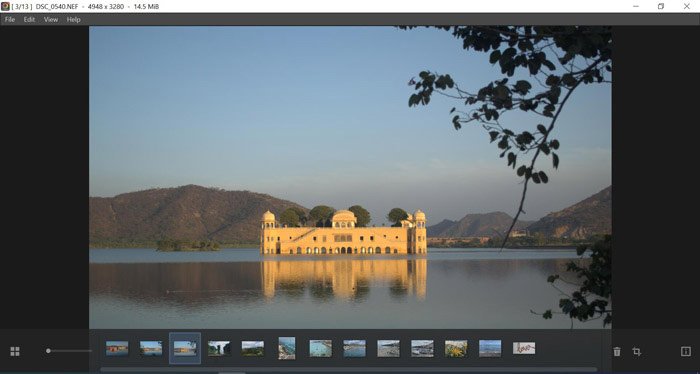Select the fourth thumbnail with dark trees
The image size is (700, 374).
[219, 349]
